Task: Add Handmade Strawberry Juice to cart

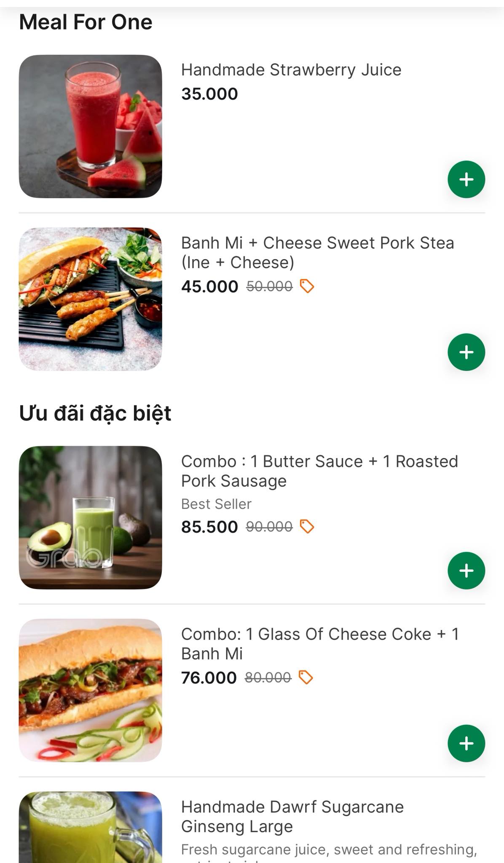Action: click(466, 180)
